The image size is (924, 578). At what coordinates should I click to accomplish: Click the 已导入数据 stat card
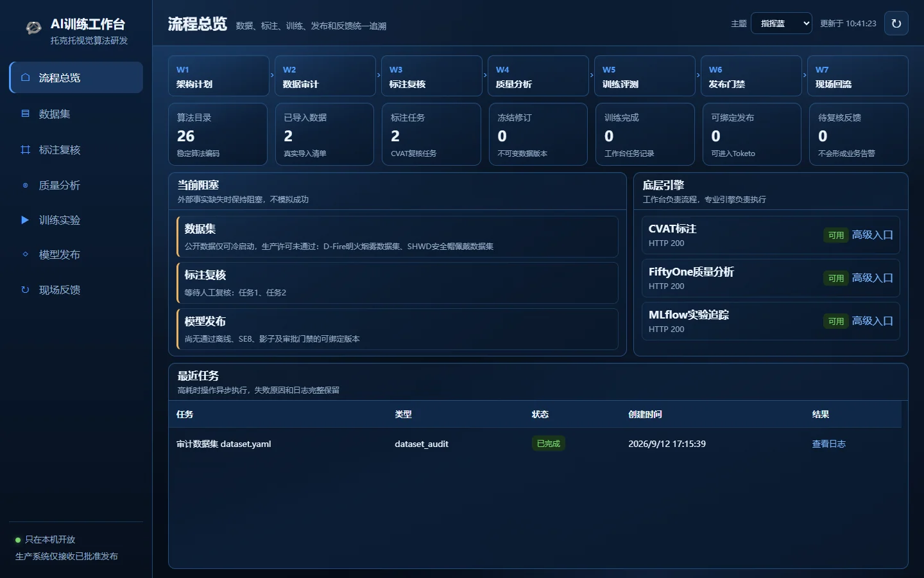click(325, 134)
